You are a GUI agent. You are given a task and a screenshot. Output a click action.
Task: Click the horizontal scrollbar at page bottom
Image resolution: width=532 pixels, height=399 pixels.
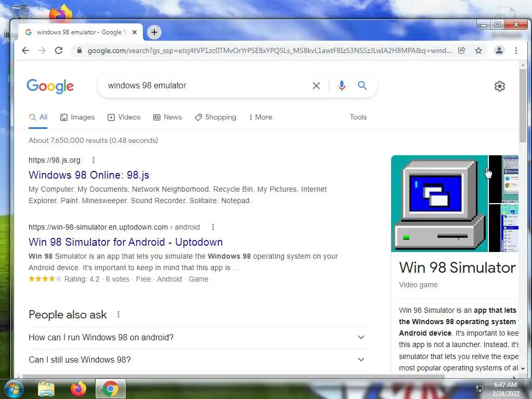(x=233, y=376)
